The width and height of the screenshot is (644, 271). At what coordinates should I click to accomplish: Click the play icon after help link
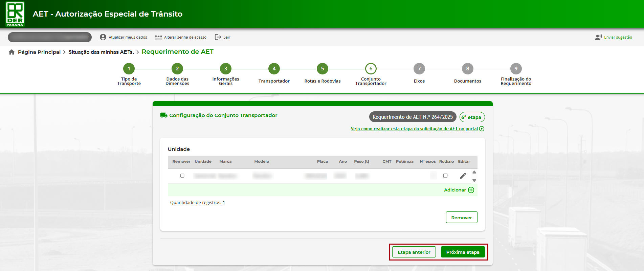(482, 129)
